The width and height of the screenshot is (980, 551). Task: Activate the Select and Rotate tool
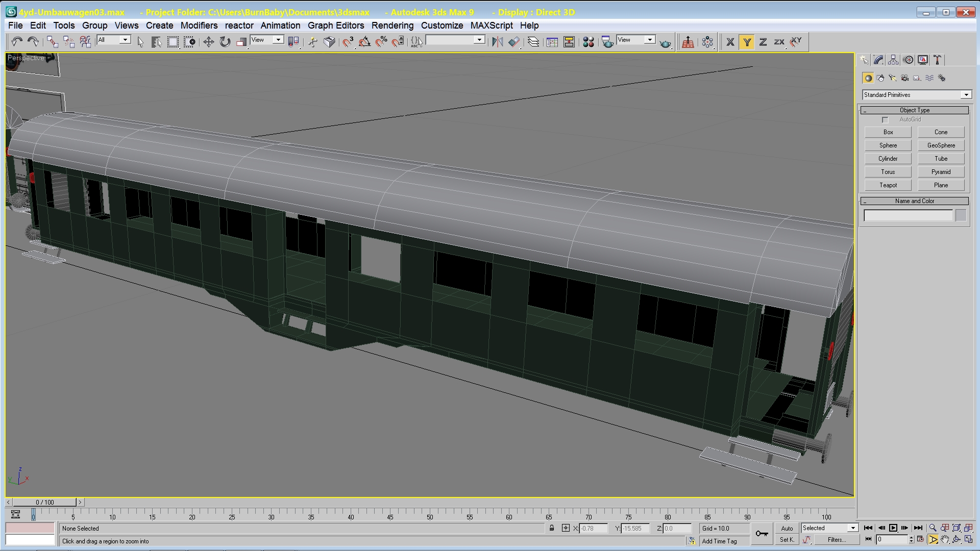[x=225, y=42]
